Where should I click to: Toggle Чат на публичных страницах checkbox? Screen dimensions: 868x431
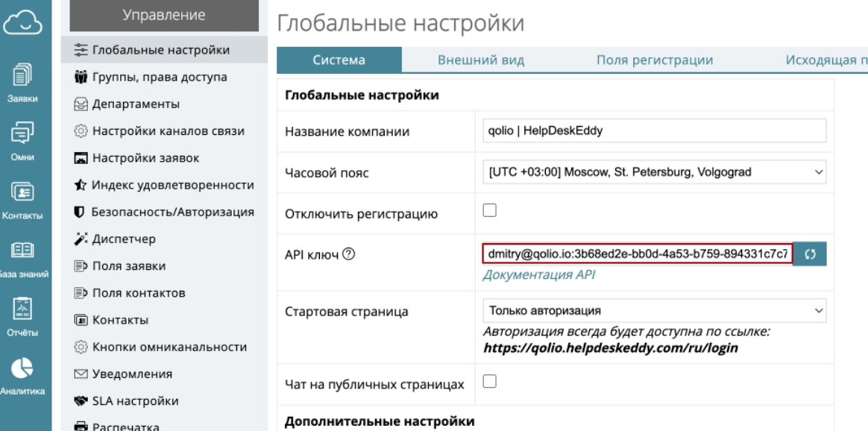pyautogui.click(x=490, y=382)
